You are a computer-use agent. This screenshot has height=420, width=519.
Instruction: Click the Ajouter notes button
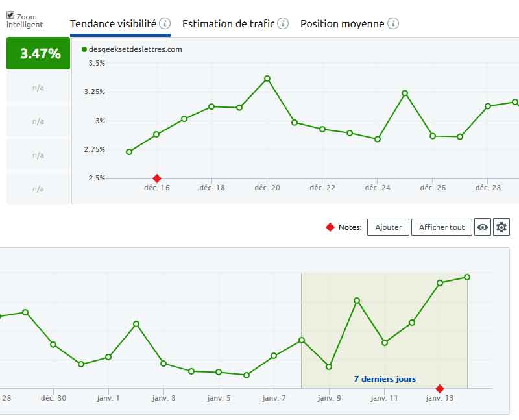click(x=388, y=227)
